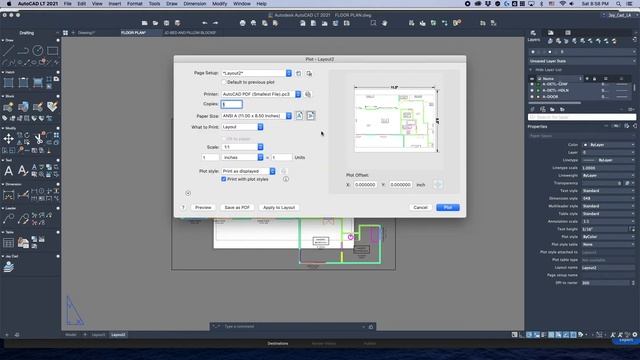Click the Aligned Dimension tool
This screenshot has width=640, height=360.
click(x=23, y=195)
